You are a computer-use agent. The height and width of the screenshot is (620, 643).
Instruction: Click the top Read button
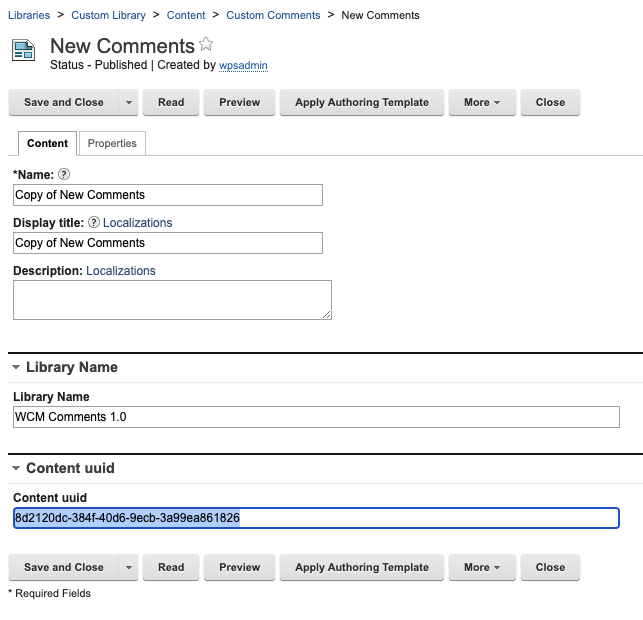pos(171,102)
